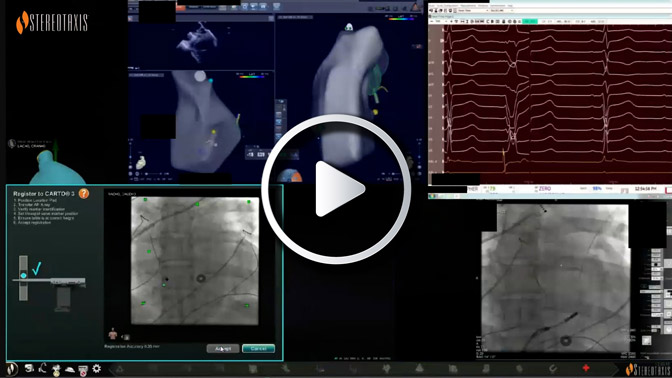Image resolution: width=672 pixels, height=378 pixels.
Task: Click the small icon right of torso icon
Action: click(126, 337)
